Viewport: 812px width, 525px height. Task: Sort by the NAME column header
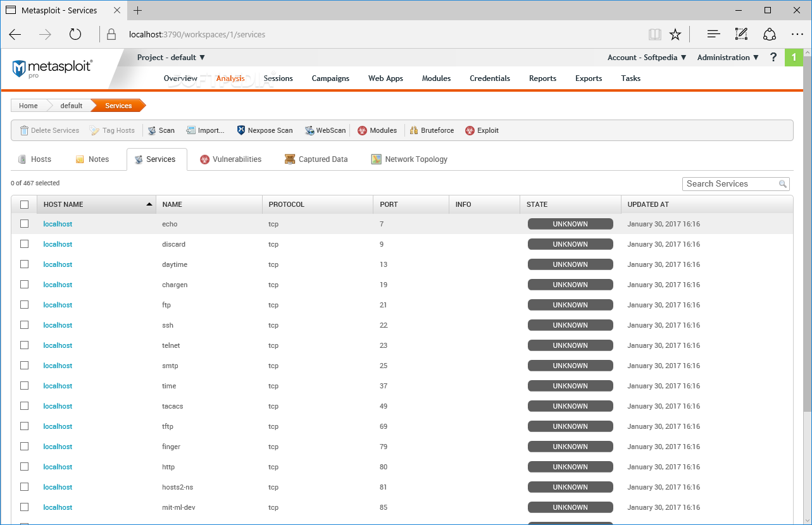coord(209,204)
